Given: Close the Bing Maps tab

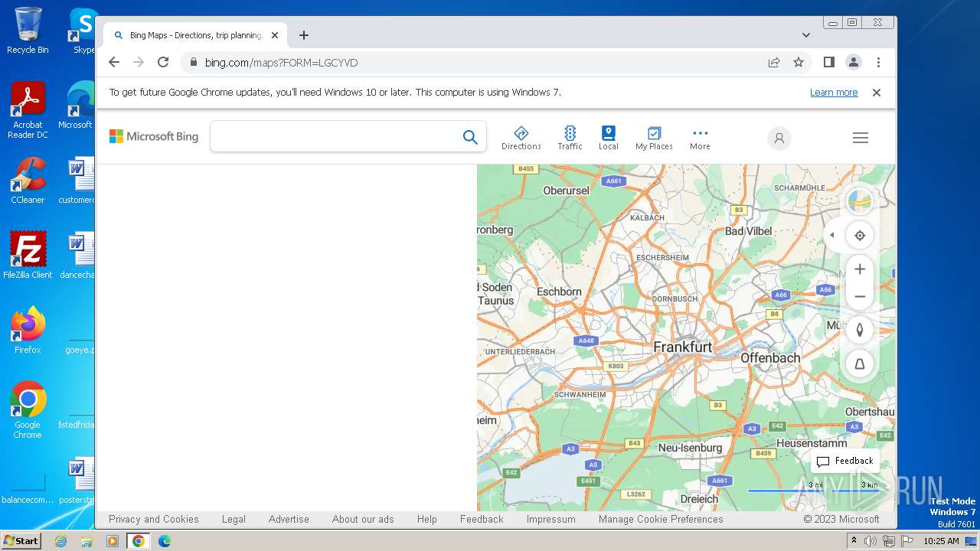Looking at the screenshot, I should coord(275,35).
